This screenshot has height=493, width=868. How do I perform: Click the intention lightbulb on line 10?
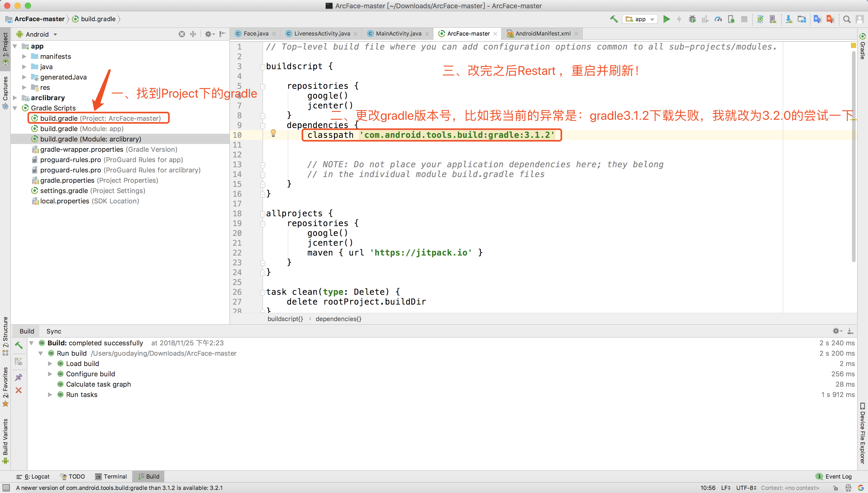pos(273,133)
